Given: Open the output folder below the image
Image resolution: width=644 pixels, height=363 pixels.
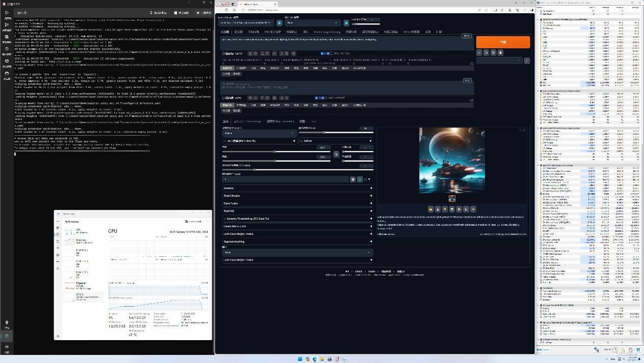Looking at the screenshot, I should tap(431, 209).
